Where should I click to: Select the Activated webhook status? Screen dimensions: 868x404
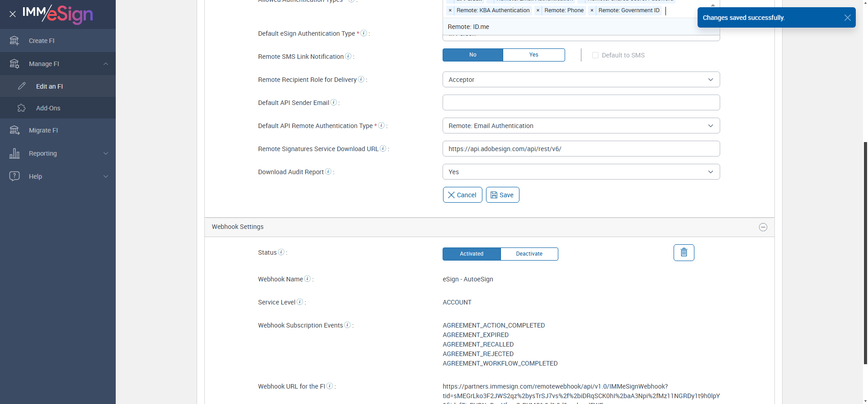point(472,254)
